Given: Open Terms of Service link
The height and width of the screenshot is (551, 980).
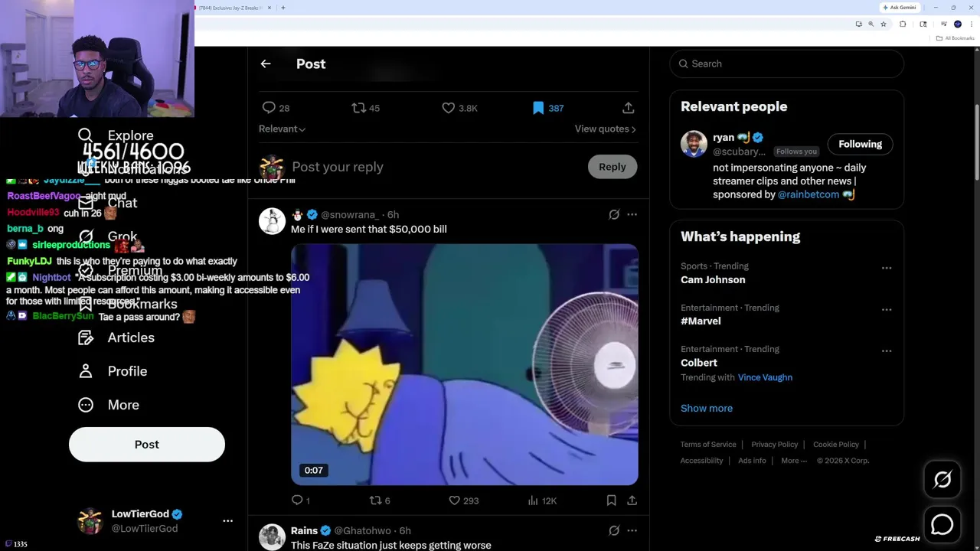Looking at the screenshot, I should point(708,444).
